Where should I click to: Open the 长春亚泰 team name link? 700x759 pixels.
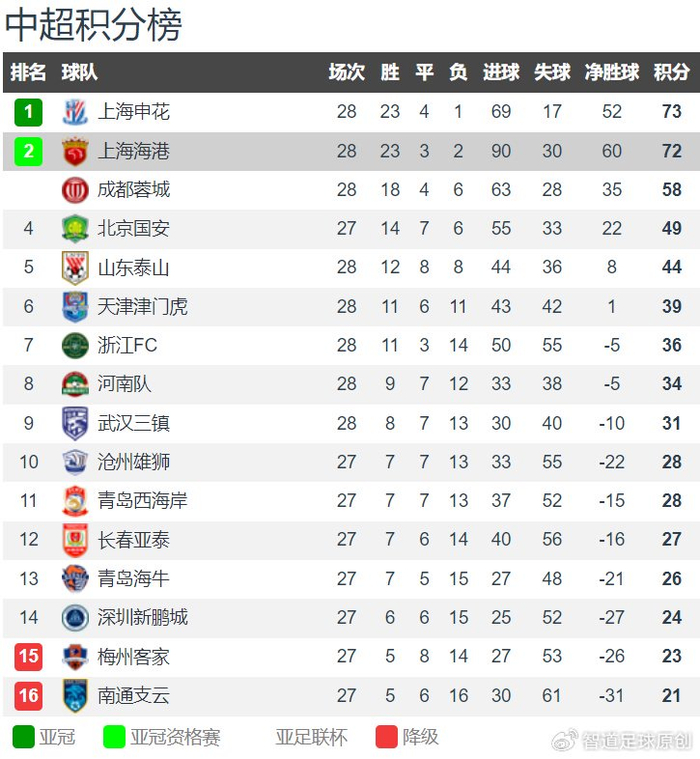(x=134, y=540)
